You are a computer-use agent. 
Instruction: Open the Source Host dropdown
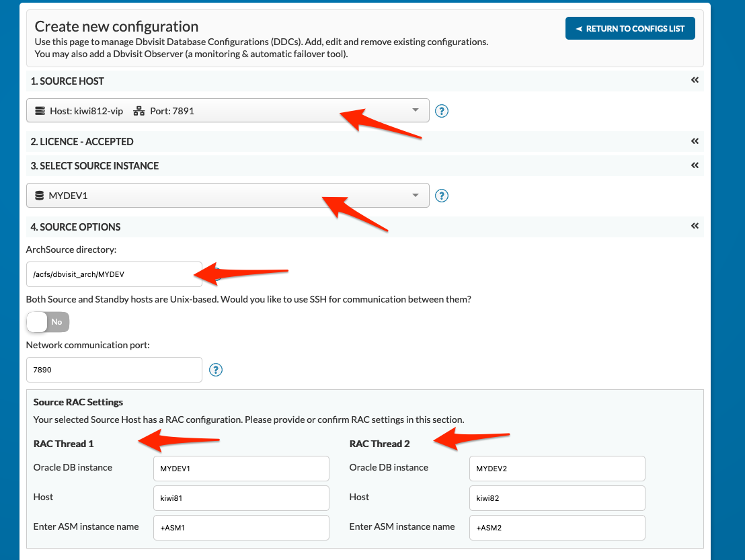(x=227, y=111)
